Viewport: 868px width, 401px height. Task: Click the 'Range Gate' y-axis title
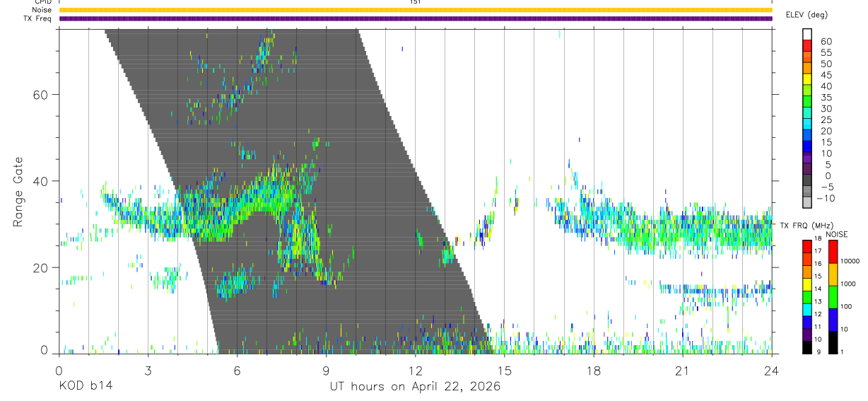(x=19, y=192)
